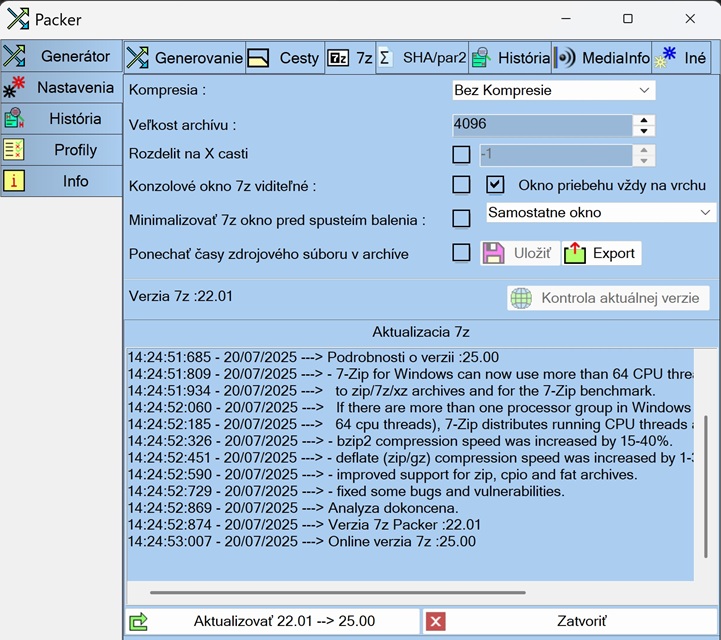Select log line about bzip2 compression speed

400,441
